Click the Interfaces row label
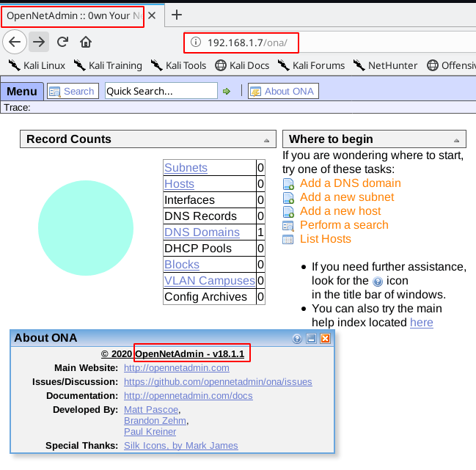Image resolution: width=476 pixels, height=470 pixels. tap(189, 199)
